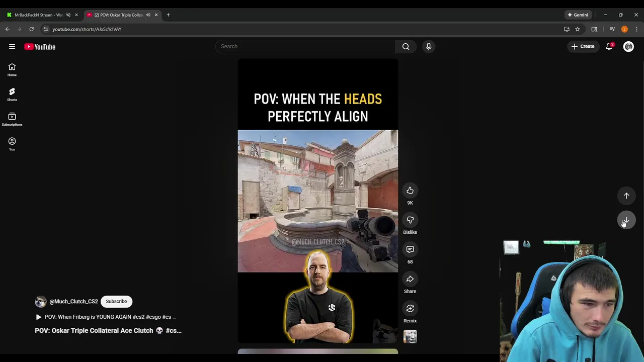
Task: Select the POV: Oskar Triple Collateral tab
Action: [119, 15]
